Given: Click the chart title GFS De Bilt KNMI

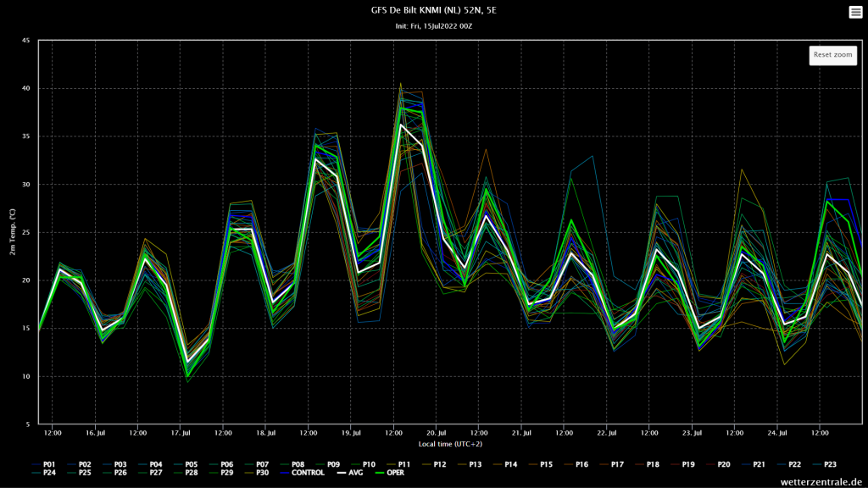Looking at the screenshot, I should pos(433,10).
